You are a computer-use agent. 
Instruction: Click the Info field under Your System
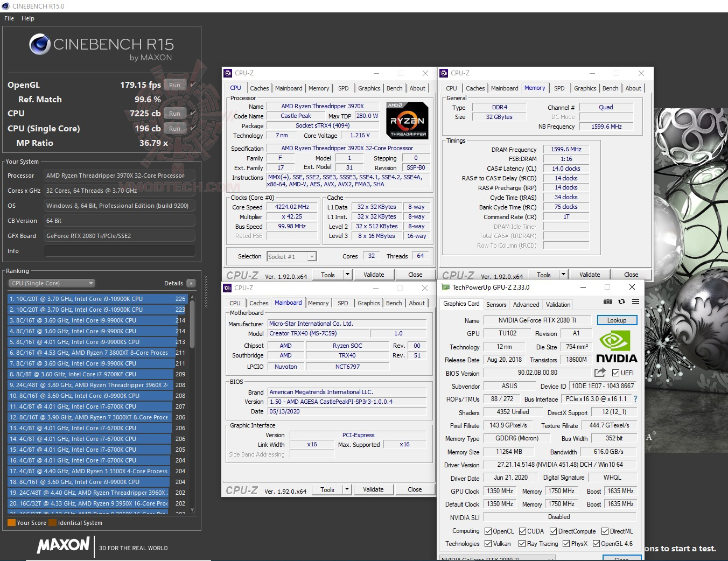pyautogui.click(x=120, y=251)
